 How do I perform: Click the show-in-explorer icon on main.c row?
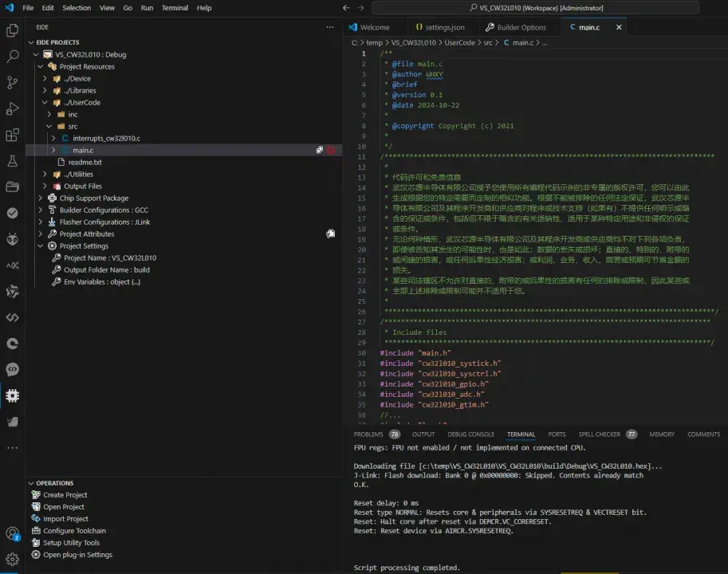coord(320,150)
